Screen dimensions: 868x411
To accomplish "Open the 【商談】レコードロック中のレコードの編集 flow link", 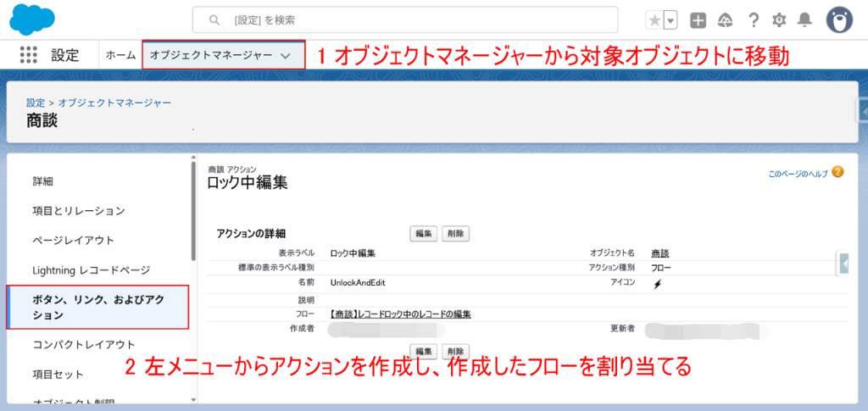I will click(x=400, y=314).
